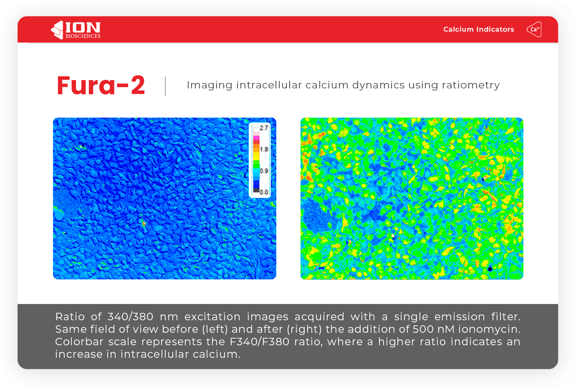Click the ION Biosciences logo
Image resolution: width=576 pixels, height=392 pixels.
76,30
